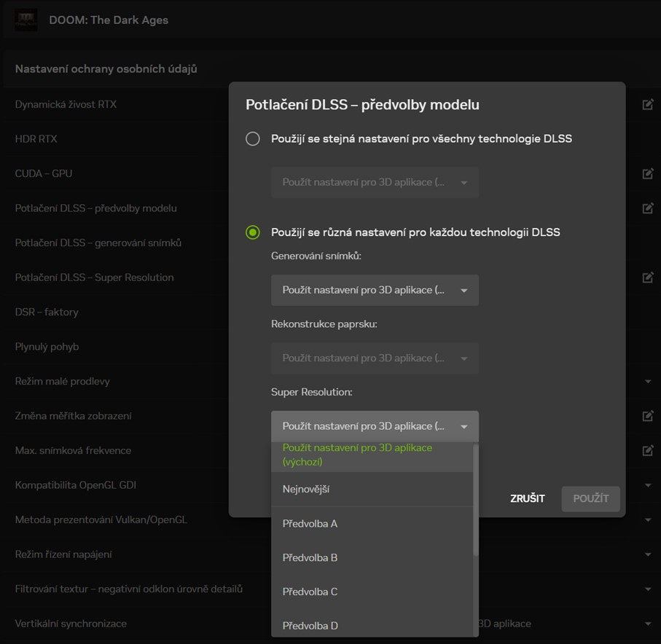Click the 'CUDA – GPU' setting label

(44, 173)
